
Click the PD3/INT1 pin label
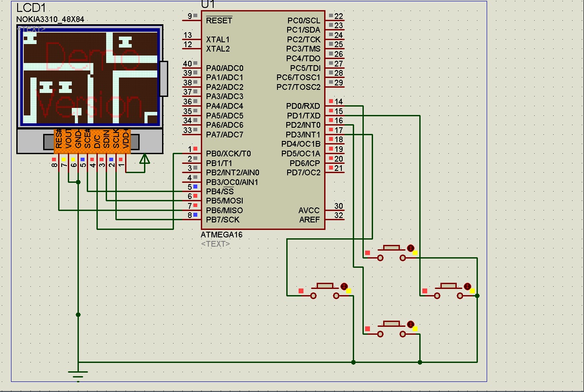(303, 135)
